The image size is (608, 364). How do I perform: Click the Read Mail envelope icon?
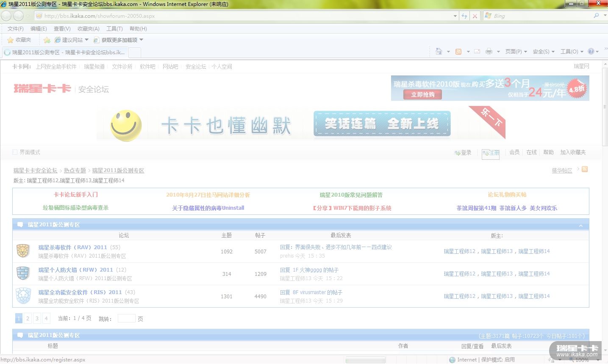[477, 51]
